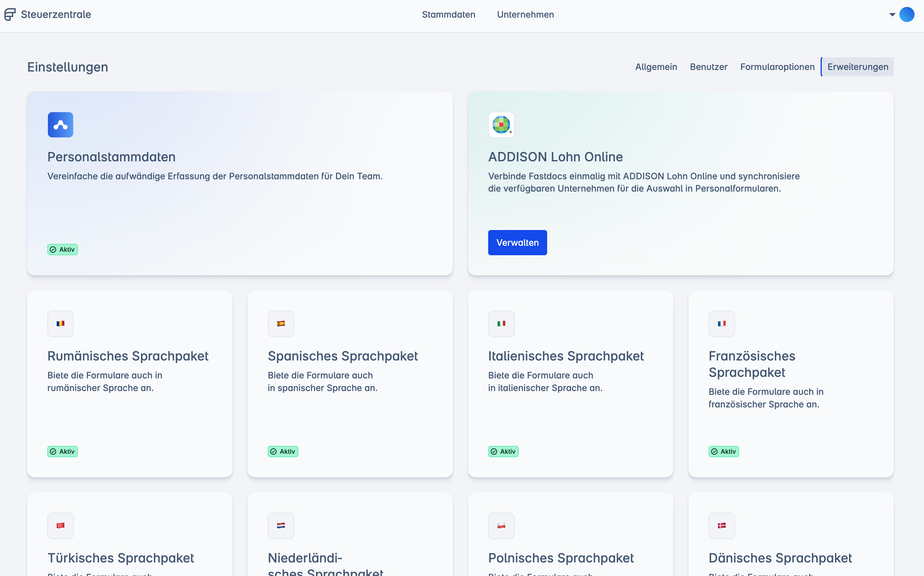924x576 pixels.
Task: Click the French flag icon
Action: pos(722,324)
